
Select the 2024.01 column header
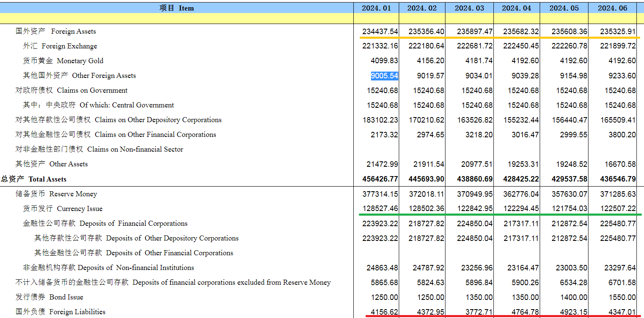[376, 8]
